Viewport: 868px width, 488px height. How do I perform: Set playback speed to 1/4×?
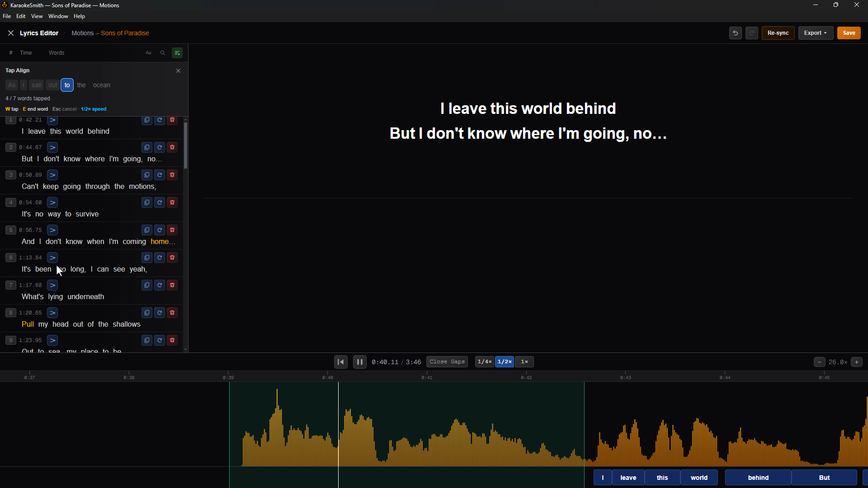485,362
